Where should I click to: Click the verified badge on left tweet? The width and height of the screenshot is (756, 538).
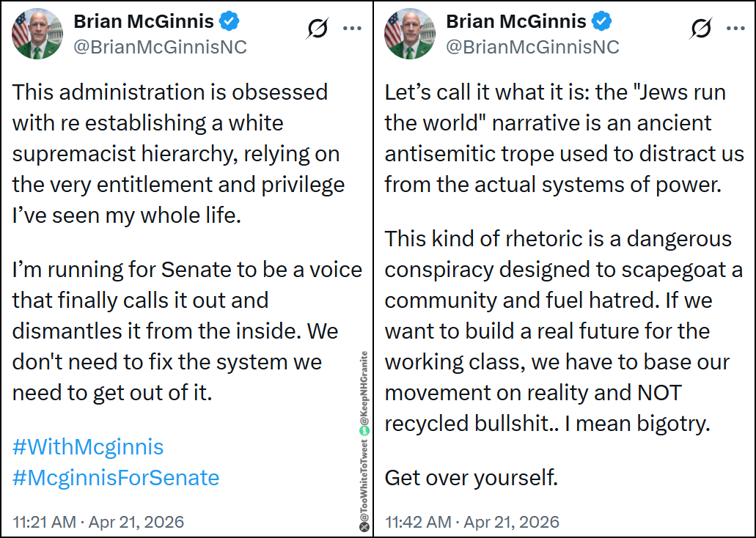coord(230,22)
